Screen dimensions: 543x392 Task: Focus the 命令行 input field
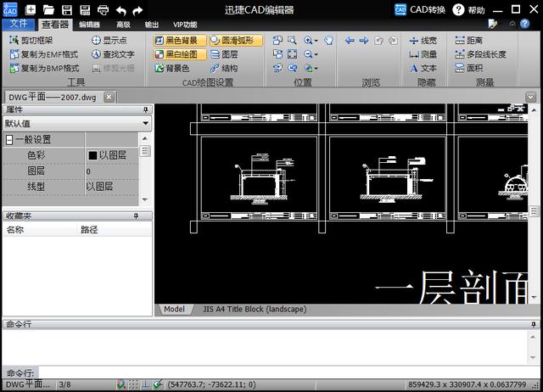click(289, 372)
